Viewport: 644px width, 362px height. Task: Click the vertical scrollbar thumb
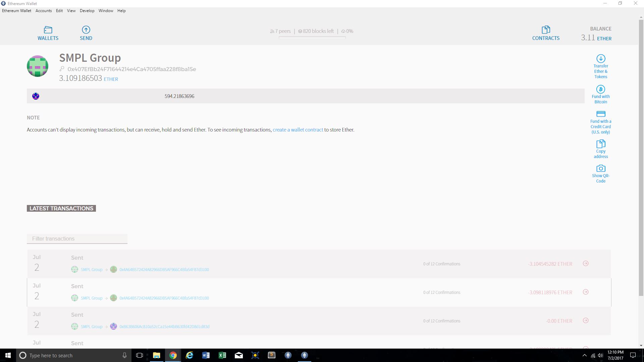[641, 158]
